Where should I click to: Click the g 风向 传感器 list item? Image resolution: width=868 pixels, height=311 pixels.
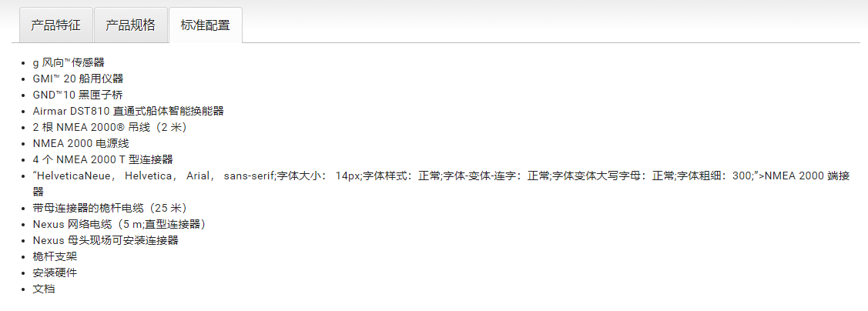point(69,62)
